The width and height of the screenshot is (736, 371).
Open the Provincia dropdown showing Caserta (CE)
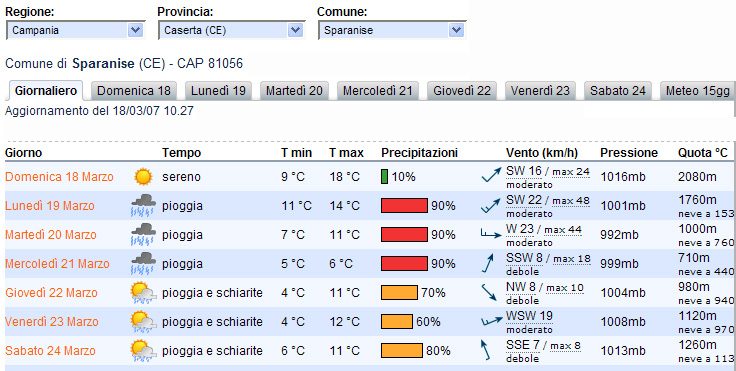[231, 31]
